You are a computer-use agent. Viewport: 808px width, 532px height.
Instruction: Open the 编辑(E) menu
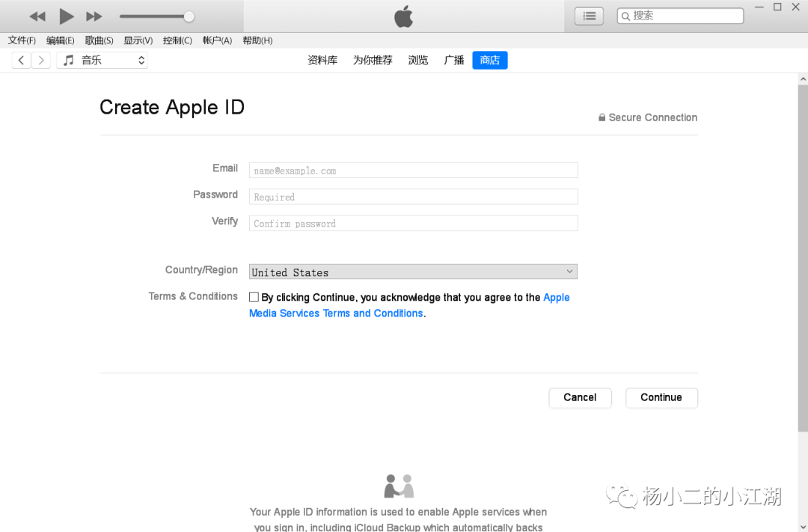61,40
